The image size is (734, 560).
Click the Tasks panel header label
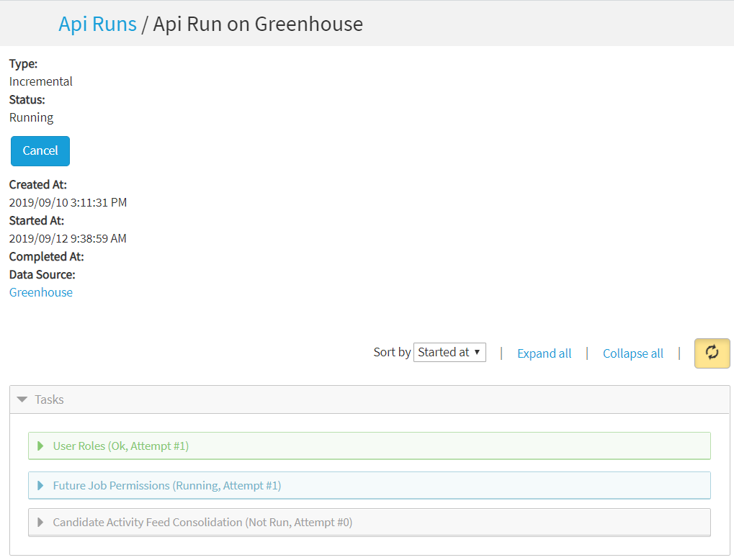49,399
